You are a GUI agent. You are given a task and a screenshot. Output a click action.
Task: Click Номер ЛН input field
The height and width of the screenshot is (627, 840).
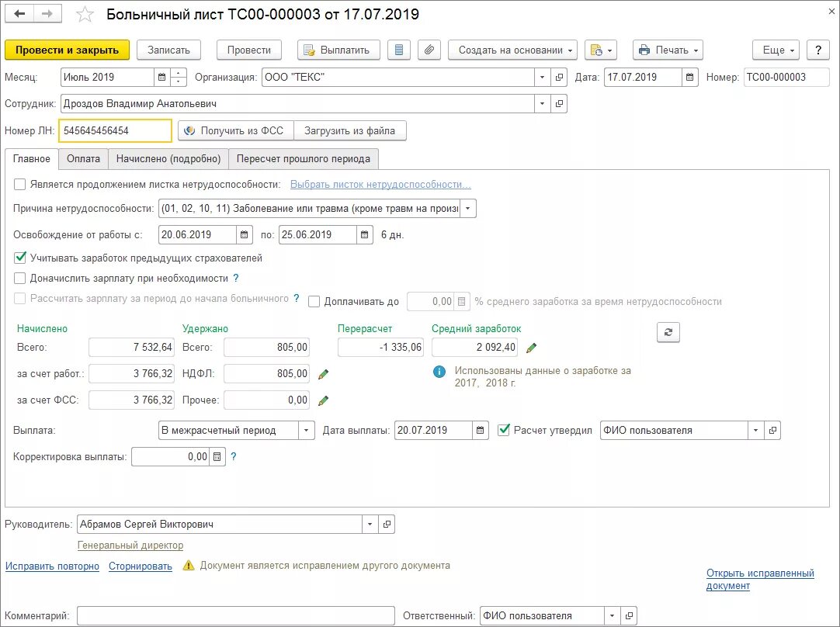(x=115, y=130)
